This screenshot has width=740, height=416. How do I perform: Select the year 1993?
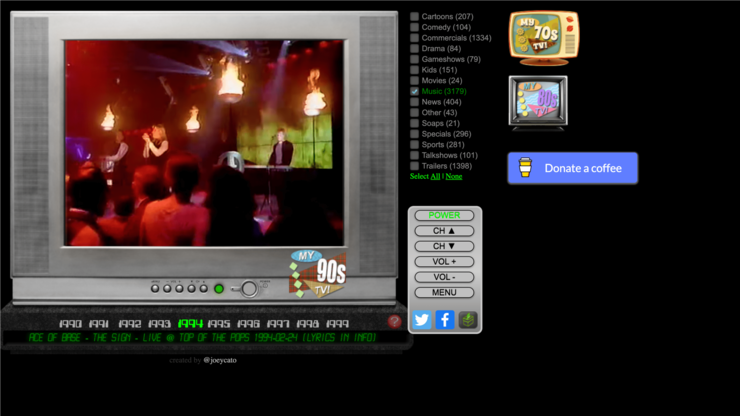coord(159,324)
